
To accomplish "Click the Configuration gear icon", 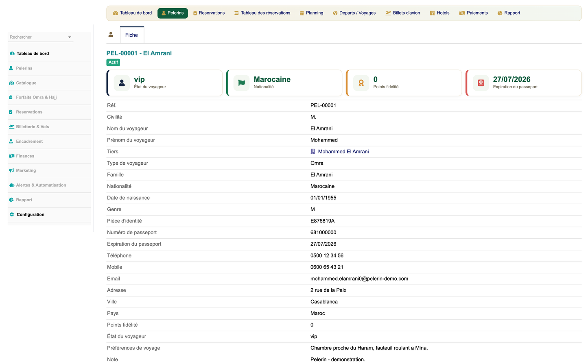I will point(12,214).
